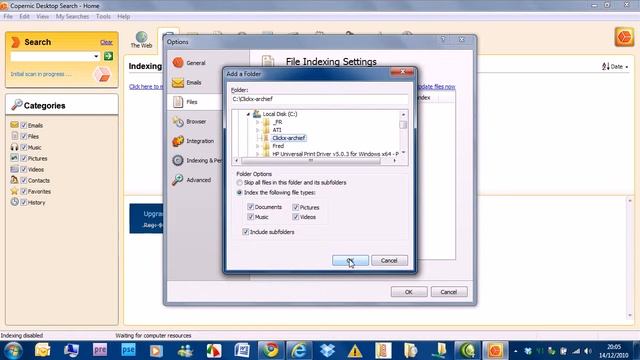
Task: Collapse Local Disk (C:) tree node
Action: click(x=248, y=114)
